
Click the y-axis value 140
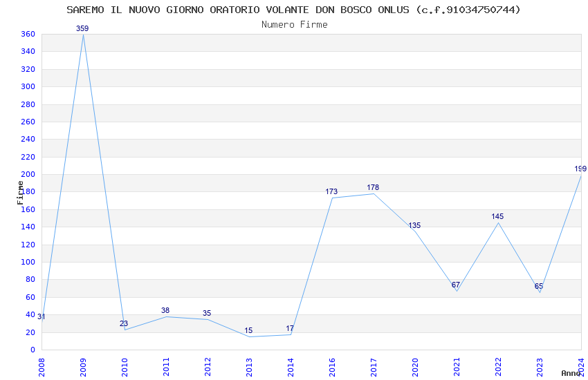coord(28,227)
